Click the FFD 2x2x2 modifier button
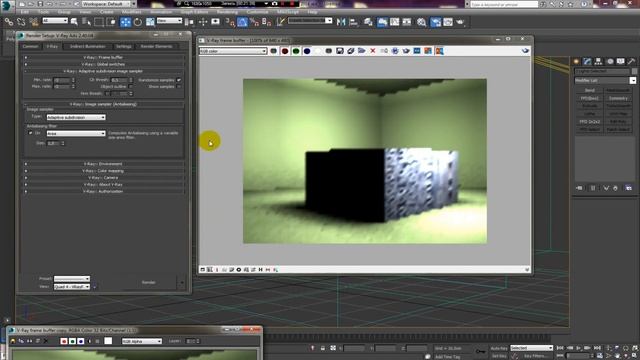 tap(589, 122)
